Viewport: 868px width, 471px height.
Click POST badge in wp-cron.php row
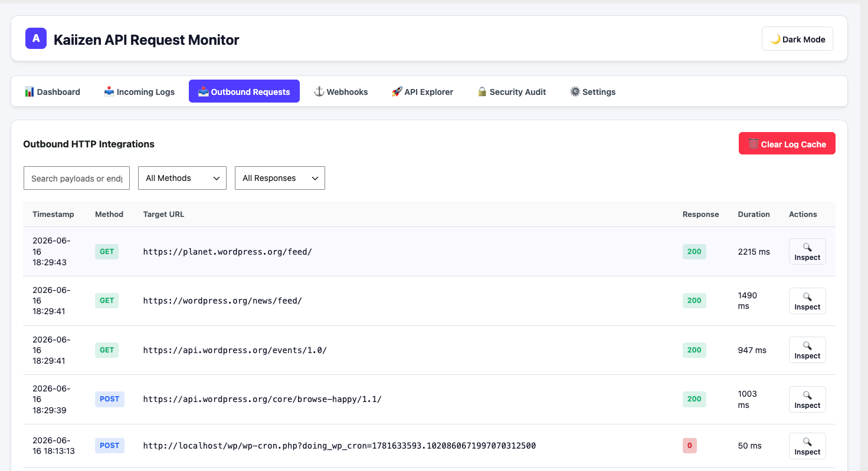tap(110, 446)
